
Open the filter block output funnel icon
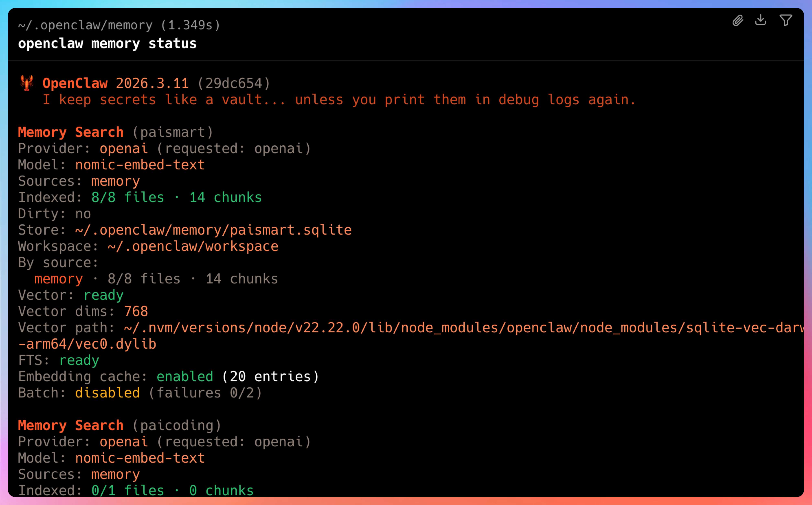786,20
